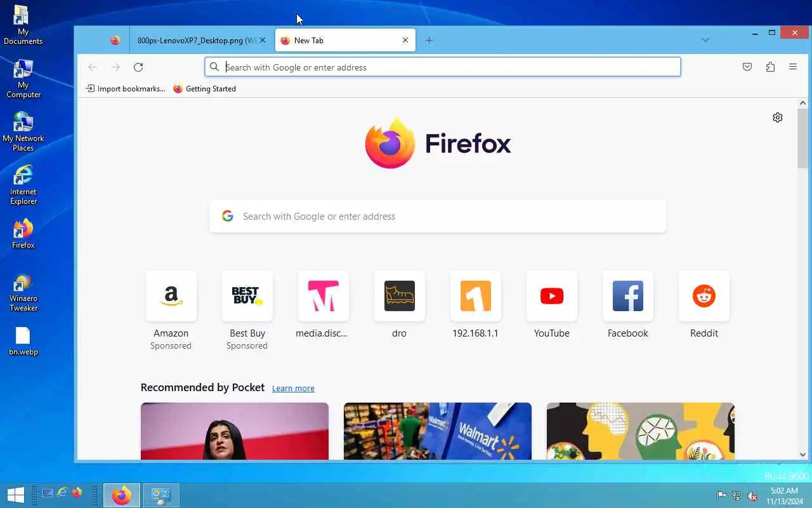Select the My Network Places desktop icon
Viewport: 812px width, 508px height.
(23, 132)
